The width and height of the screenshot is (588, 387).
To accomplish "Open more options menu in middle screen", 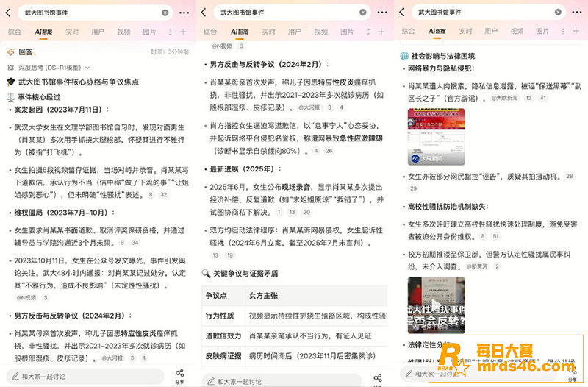I will [382, 13].
